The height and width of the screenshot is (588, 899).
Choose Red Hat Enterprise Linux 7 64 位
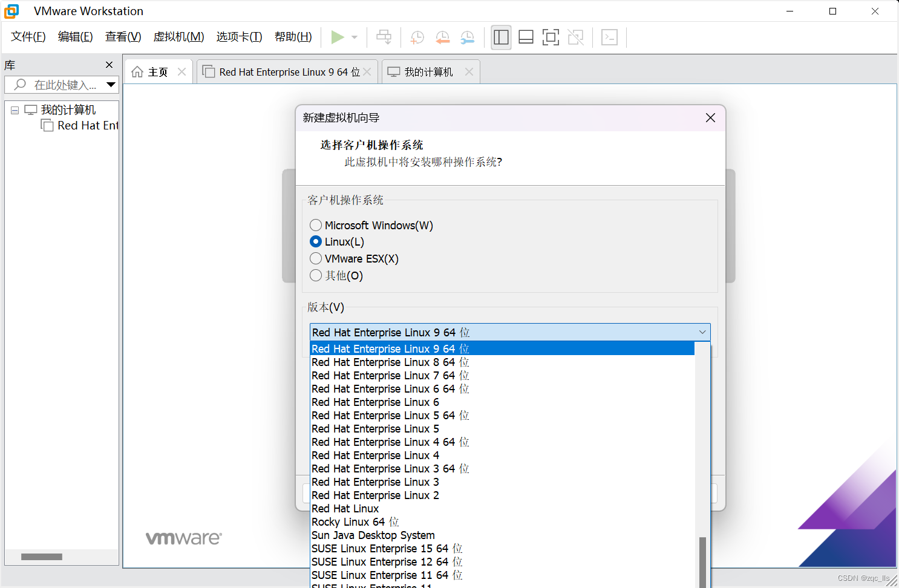[502, 376]
